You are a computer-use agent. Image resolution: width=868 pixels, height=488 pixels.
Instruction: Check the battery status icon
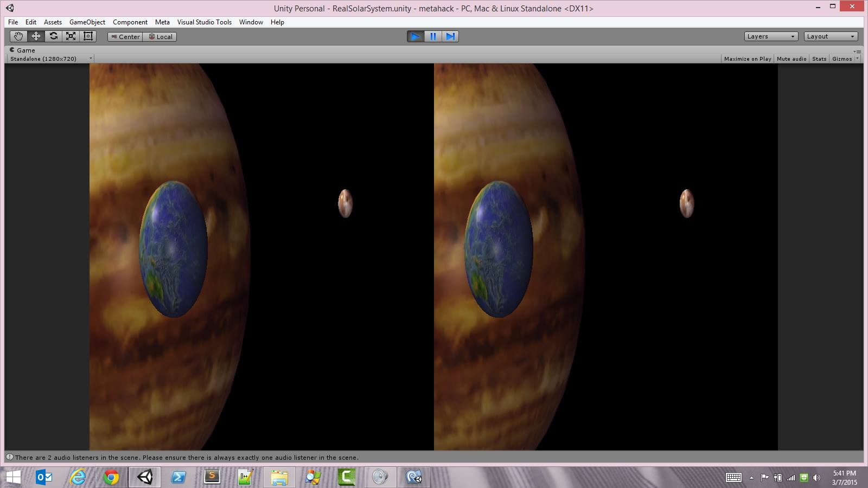pos(778,478)
